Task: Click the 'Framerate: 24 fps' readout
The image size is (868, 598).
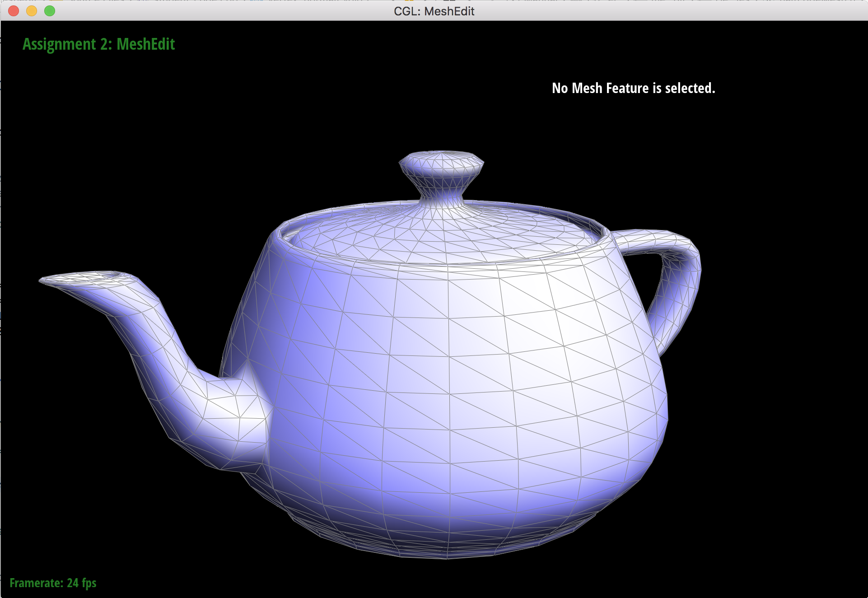Action: tap(53, 583)
